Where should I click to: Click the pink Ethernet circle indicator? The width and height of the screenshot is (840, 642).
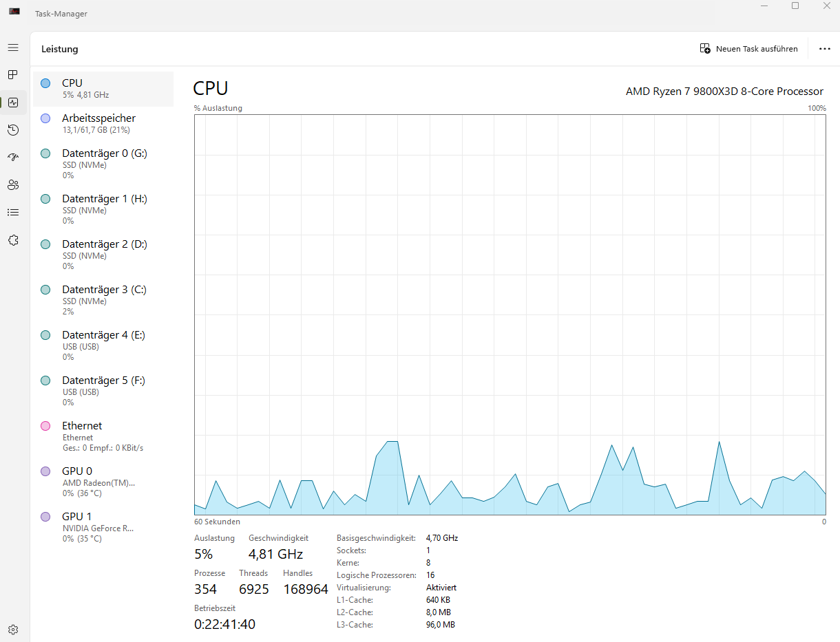[45, 426]
